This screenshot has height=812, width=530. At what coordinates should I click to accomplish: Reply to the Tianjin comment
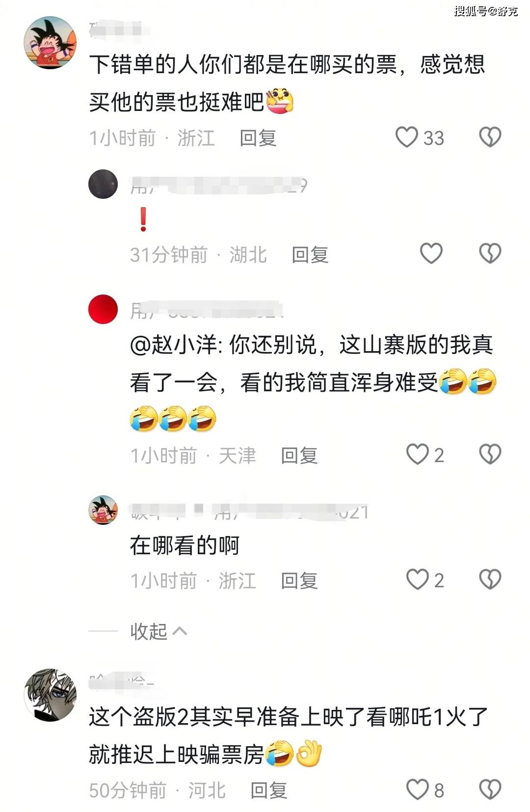(299, 456)
